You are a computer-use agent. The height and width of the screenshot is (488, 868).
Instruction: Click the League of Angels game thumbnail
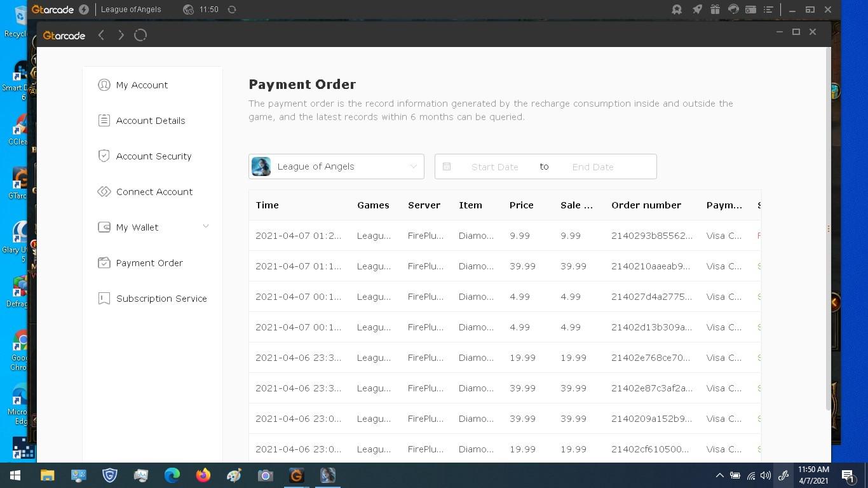click(261, 166)
